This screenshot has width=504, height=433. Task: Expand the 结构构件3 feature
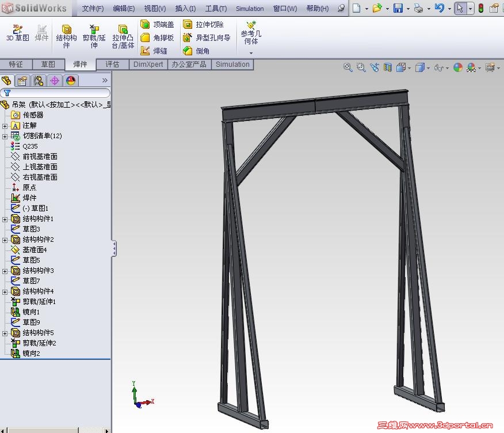[x=5, y=271]
